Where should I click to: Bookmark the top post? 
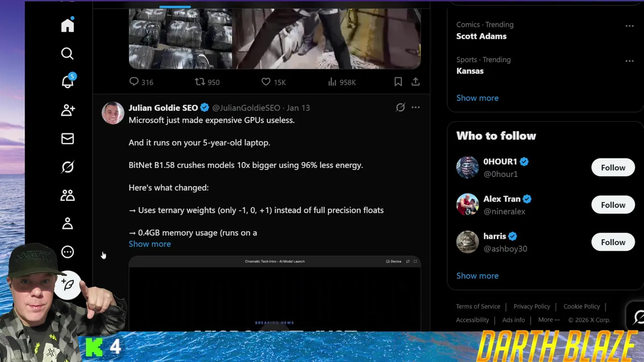coord(398,82)
